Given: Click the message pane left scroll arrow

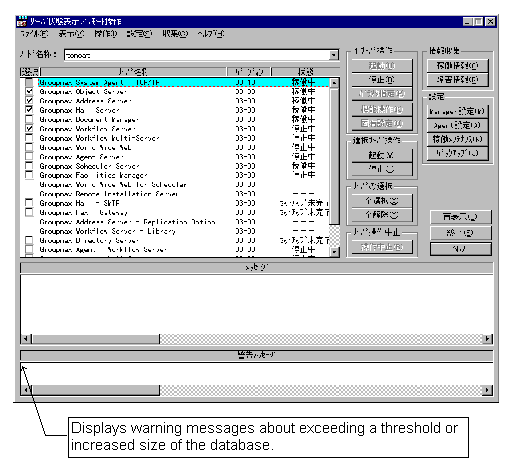Looking at the screenshot, I should pyautogui.click(x=26, y=339).
